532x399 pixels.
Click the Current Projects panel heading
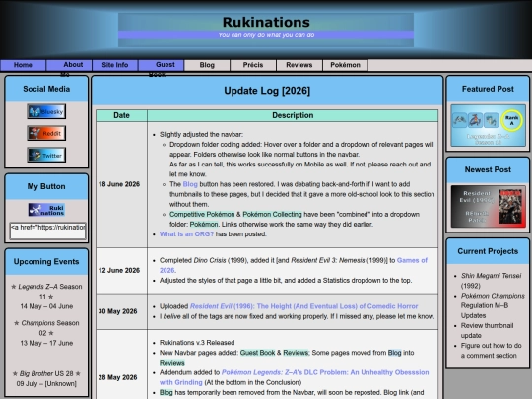point(488,251)
